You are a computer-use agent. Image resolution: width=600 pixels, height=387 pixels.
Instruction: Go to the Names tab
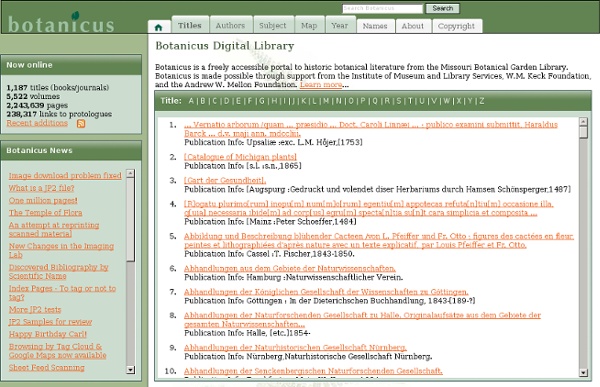coord(375,26)
